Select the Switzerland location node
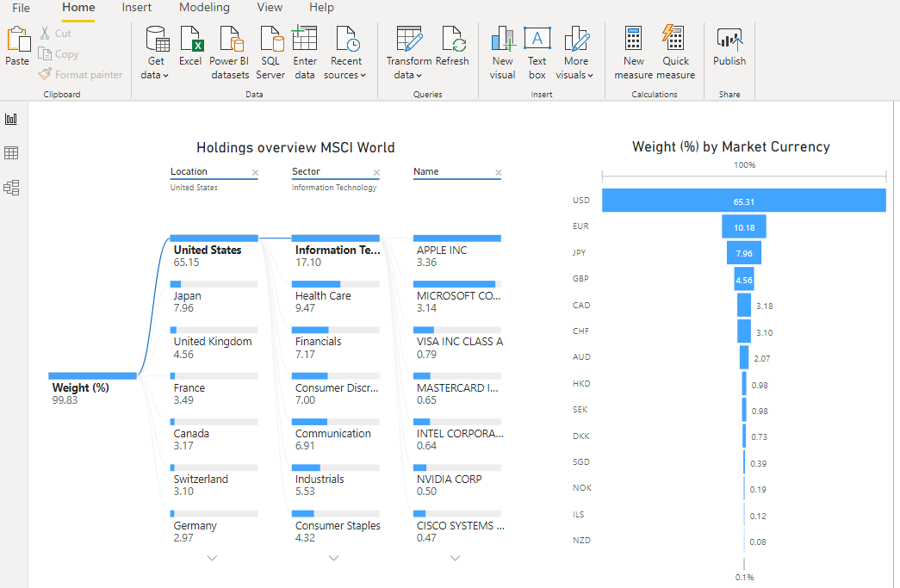The height and width of the screenshot is (588, 900). tap(214, 482)
